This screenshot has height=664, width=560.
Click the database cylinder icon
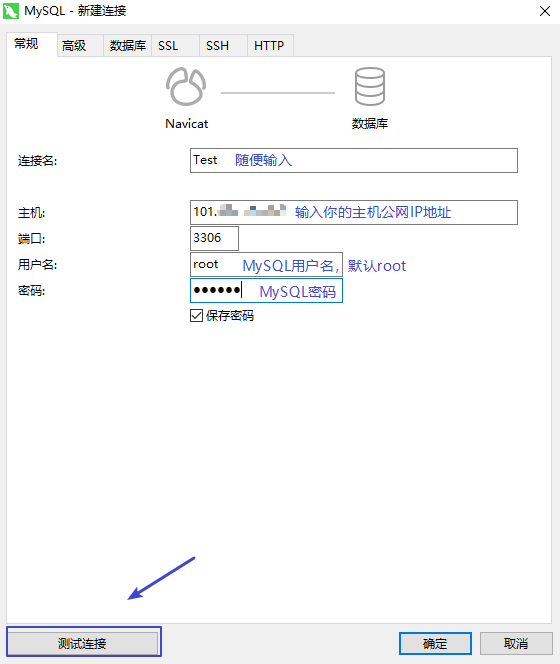369,86
